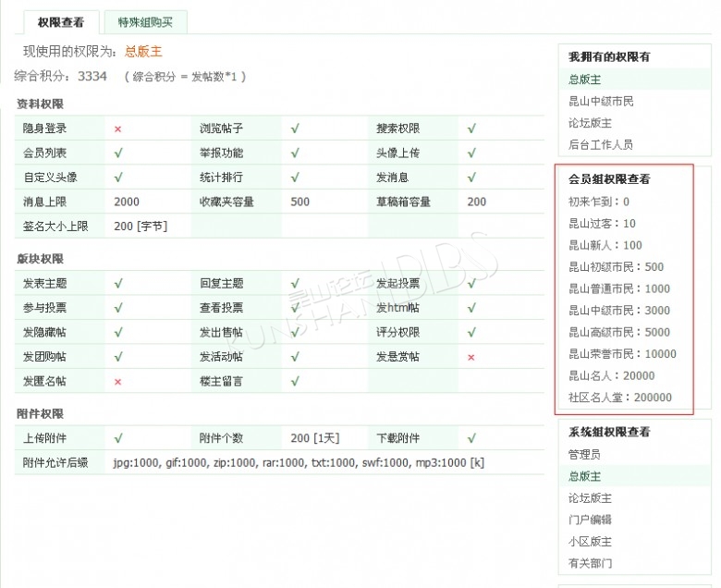Image resolution: width=721 pixels, height=588 pixels.
Task: Open 小区版主 system group
Action: (590, 542)
